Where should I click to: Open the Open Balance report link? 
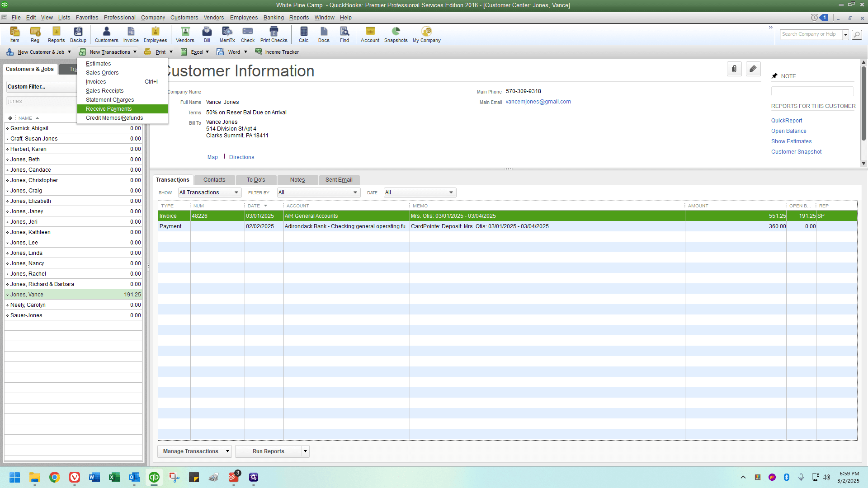click(789, 131)
